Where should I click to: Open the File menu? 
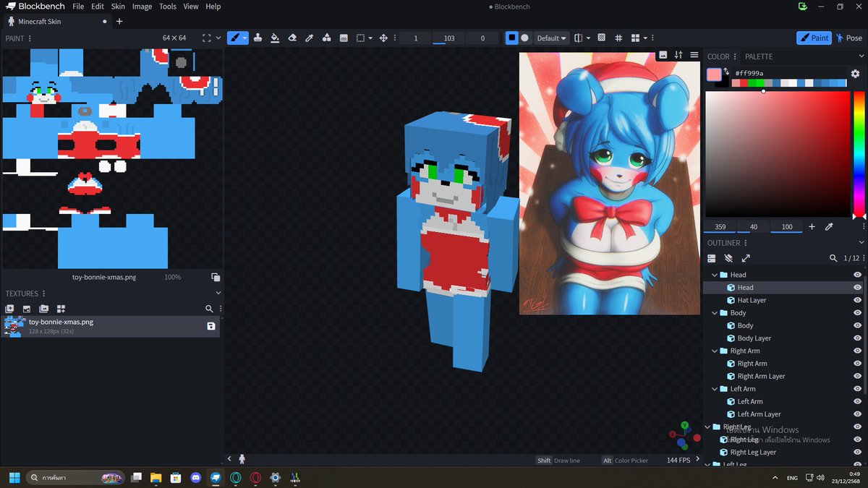click(x=78, y=7)
